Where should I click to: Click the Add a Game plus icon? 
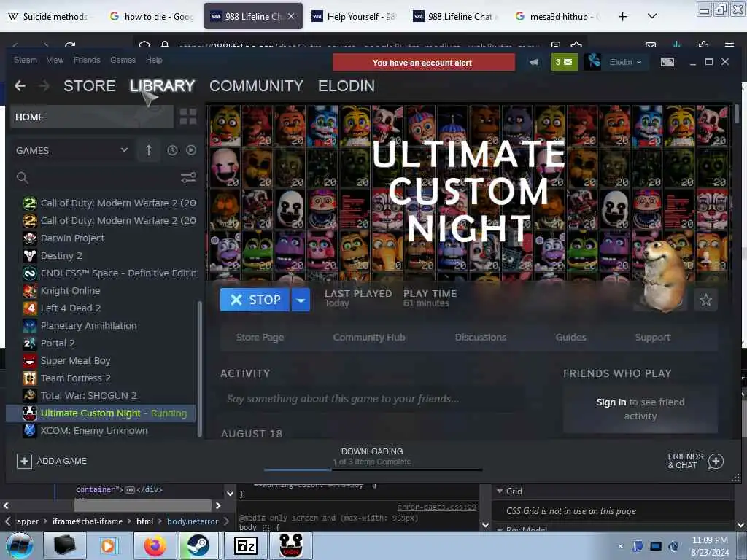click(x=24, y=461)
